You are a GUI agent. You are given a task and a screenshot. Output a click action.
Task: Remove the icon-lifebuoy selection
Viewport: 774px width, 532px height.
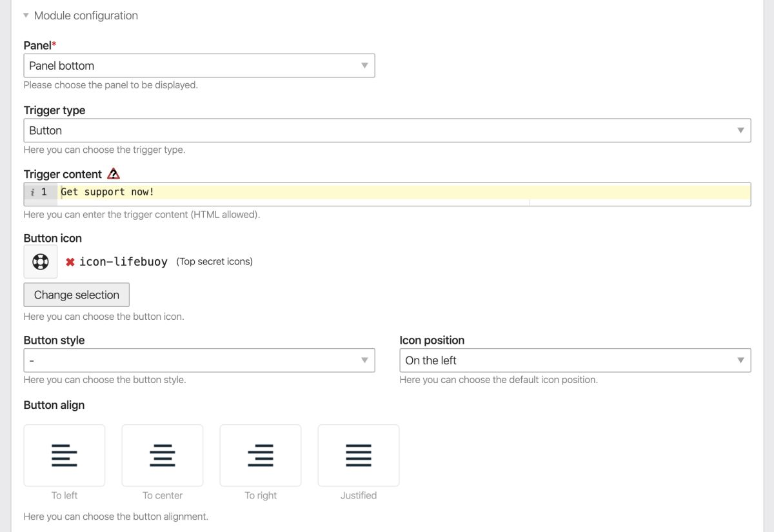[x=70, y=262]
